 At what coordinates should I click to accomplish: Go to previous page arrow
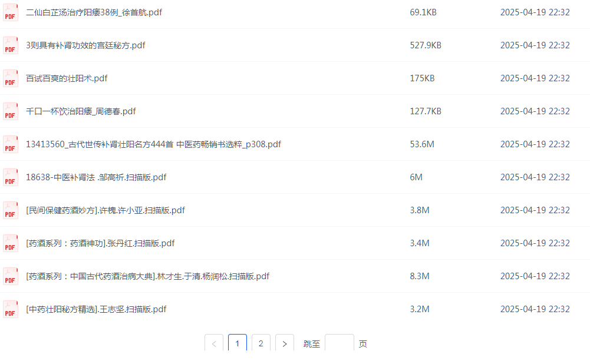(214, 343)
